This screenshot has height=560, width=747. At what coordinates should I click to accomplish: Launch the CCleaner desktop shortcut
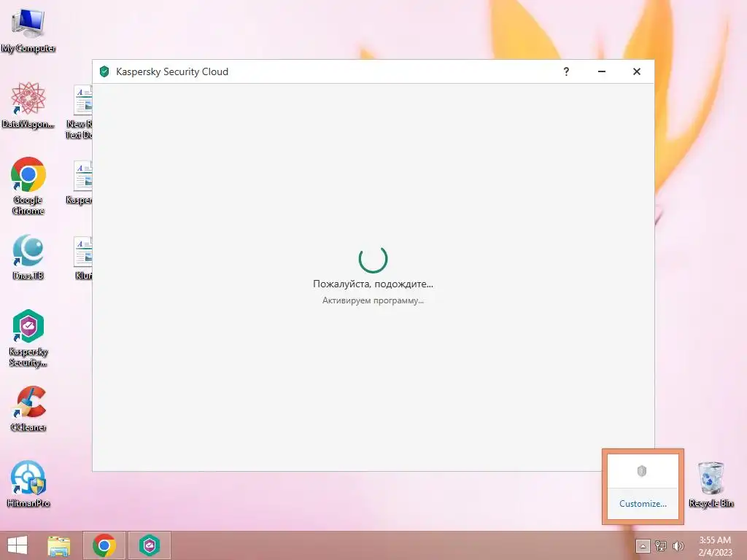coord(28,408)
